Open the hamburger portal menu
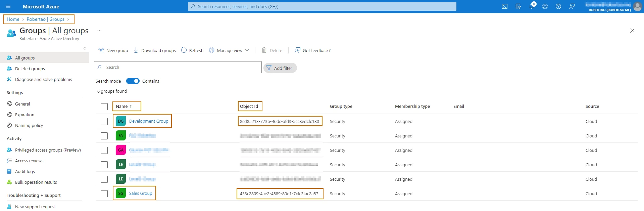The width and height of the screenshot is (644, 211). [8, 6]
